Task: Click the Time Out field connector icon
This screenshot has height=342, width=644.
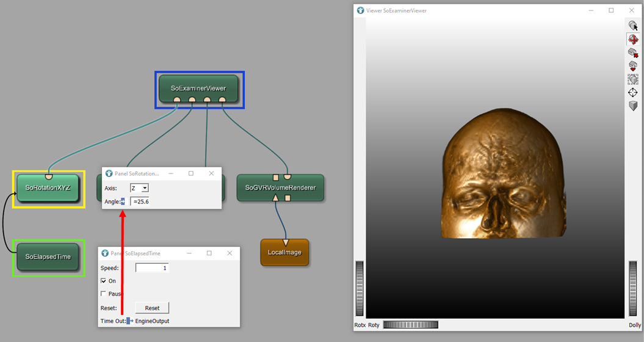Action: (129, 321)
